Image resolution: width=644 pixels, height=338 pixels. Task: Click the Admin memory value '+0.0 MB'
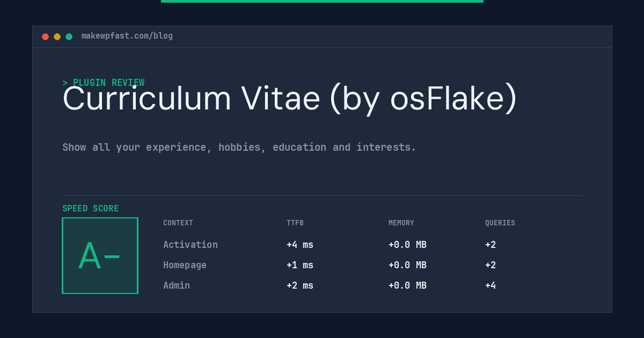point(407,285)
